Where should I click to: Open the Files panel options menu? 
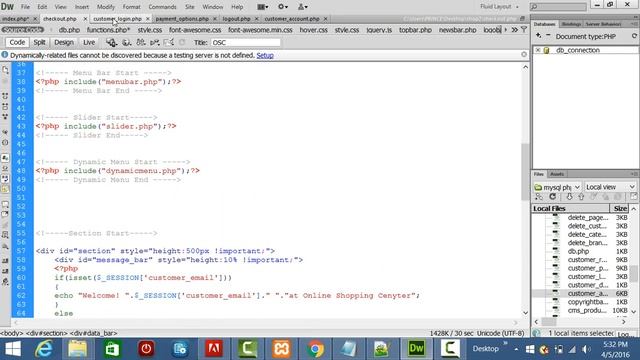[634, 174]
